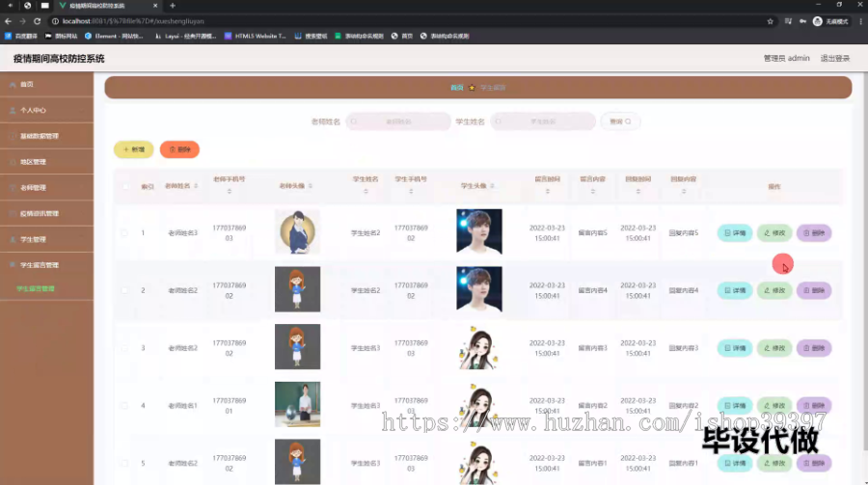868x485 pixels.
Task: Sort by the 留言时间 column arrows
Action: point(548,191)
